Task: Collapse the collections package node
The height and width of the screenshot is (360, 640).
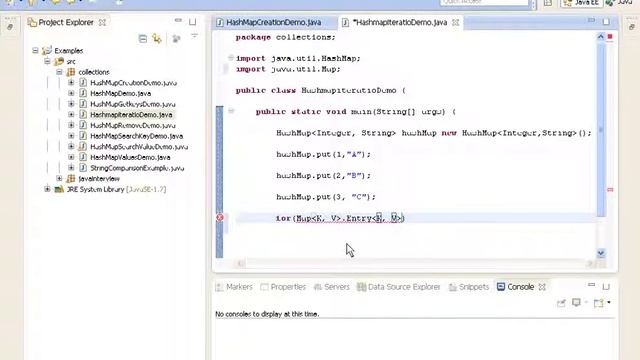Action: (x=59, y=72)
